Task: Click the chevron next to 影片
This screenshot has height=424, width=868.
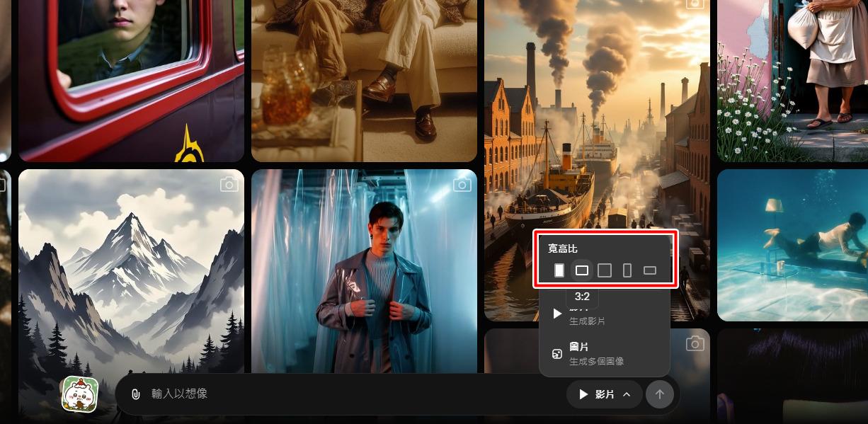Action: click(627, 394)
